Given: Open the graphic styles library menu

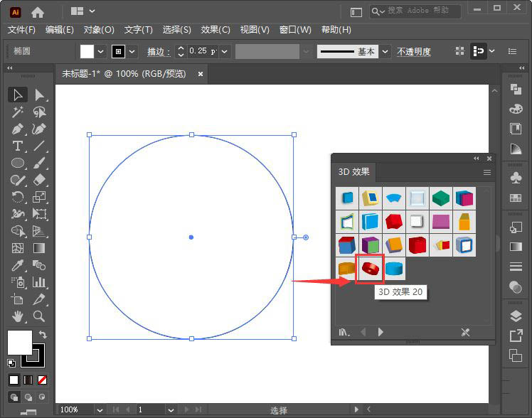Looking at the screenshot, I should tap(344, 332).
